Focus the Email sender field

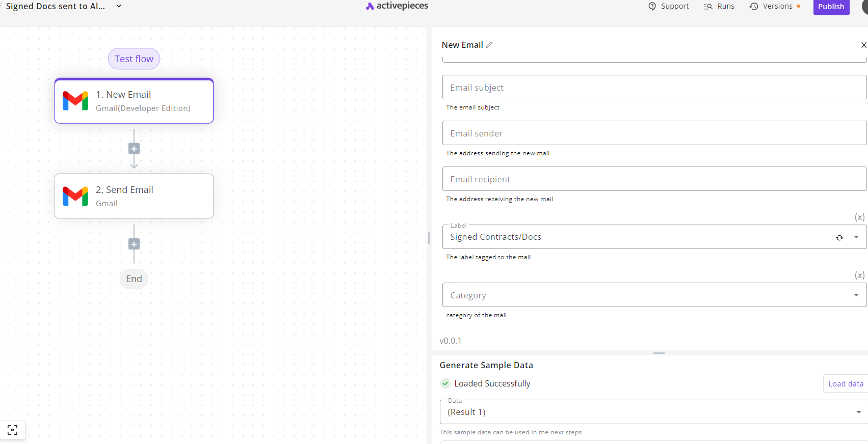tap(654, 133)
